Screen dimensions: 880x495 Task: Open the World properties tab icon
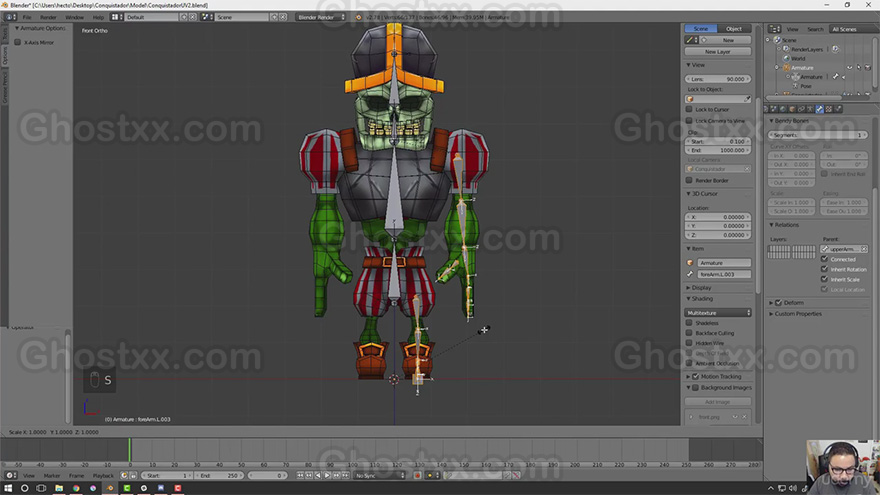(x=783, y=109)
